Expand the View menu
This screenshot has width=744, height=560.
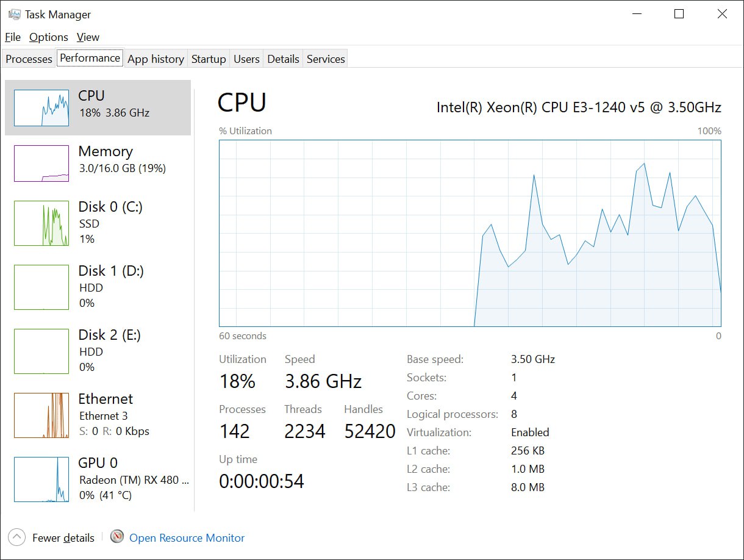coord(88,37)
